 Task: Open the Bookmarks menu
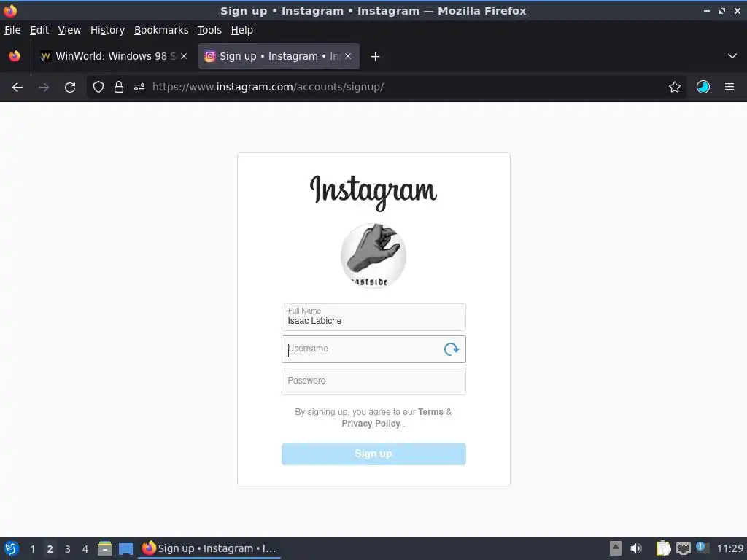click(161, 30)
